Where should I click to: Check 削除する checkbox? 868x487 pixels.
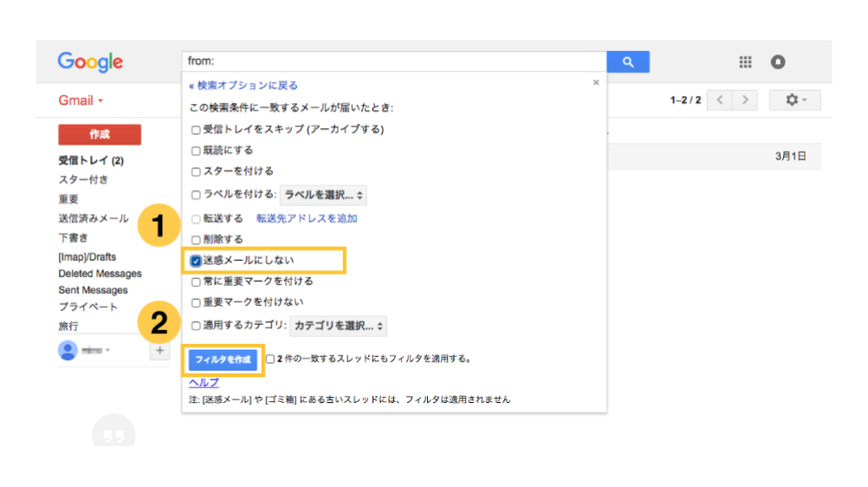click(x=196, y=240)
